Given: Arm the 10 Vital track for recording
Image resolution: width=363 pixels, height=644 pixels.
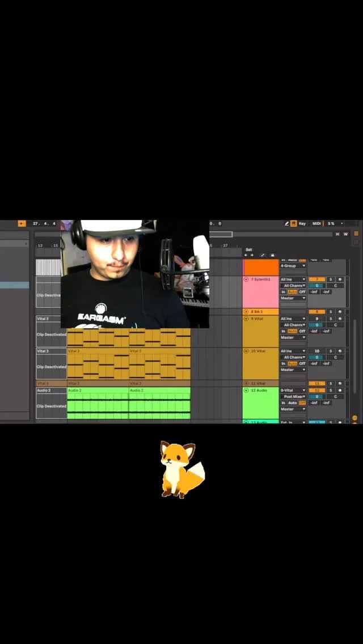Looking at the screenshot, I should [x=340, y=351].
